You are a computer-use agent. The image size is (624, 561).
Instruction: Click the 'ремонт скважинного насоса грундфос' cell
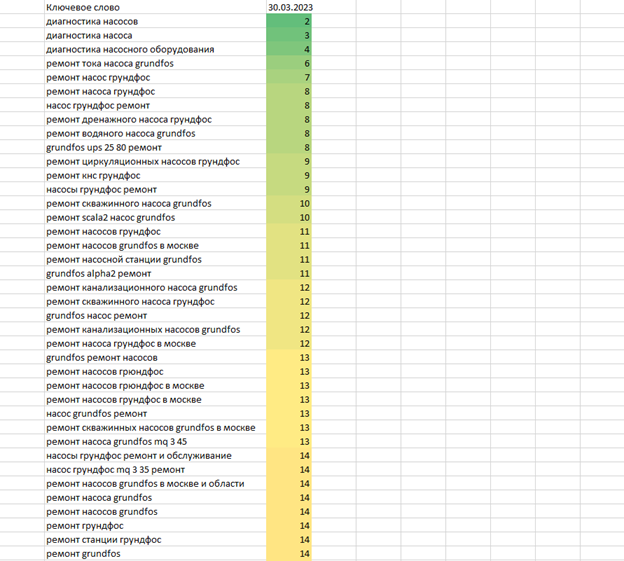(x=155, y=302)
